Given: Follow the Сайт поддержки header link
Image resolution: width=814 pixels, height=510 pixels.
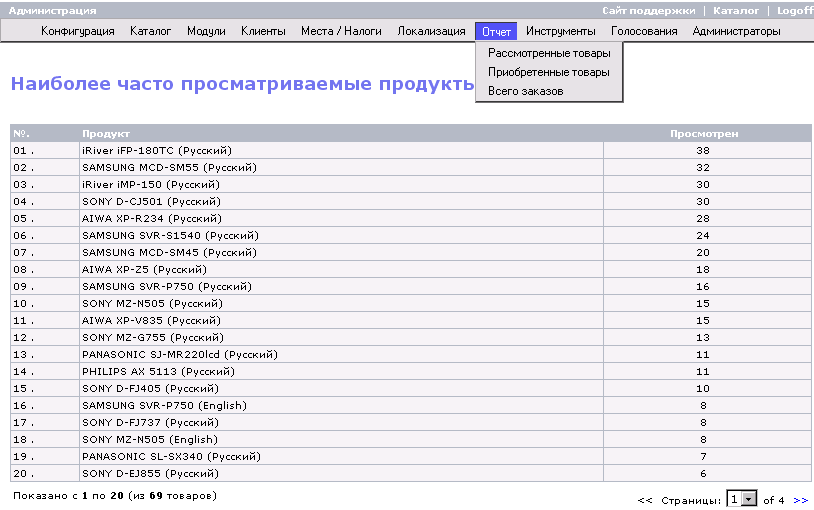Looking at the screenshot, I should coord(648,10).
